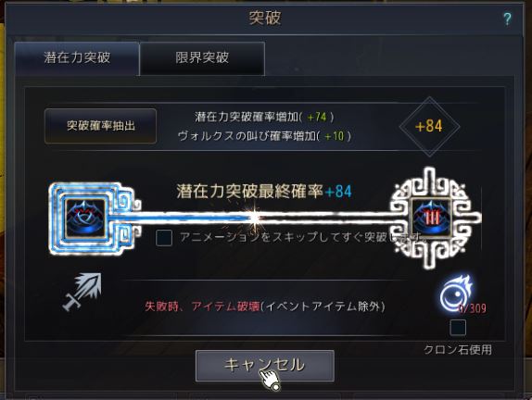Click the ヴォルクスの叫び確率増加 +10 line
This screenshot has height=400, width=532.
[x=264, y=136]
